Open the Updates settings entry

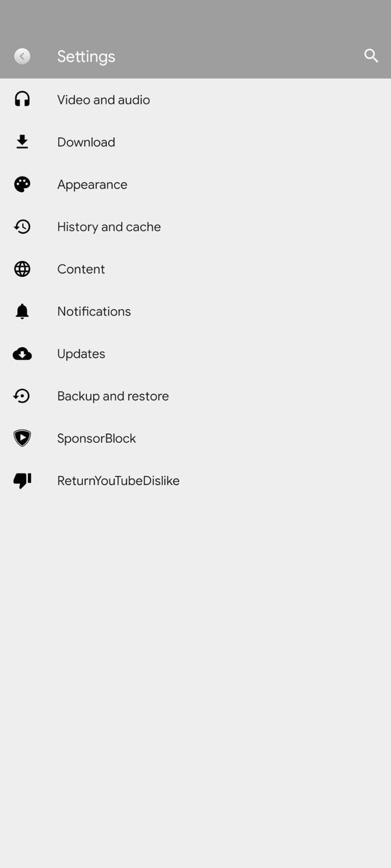(81, 353)
